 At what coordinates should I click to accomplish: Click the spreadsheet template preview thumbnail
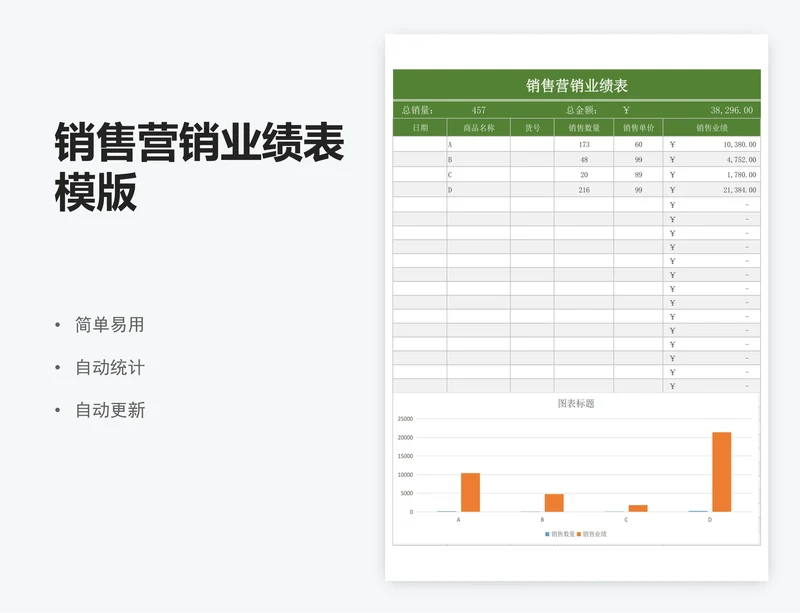[576, 307]
